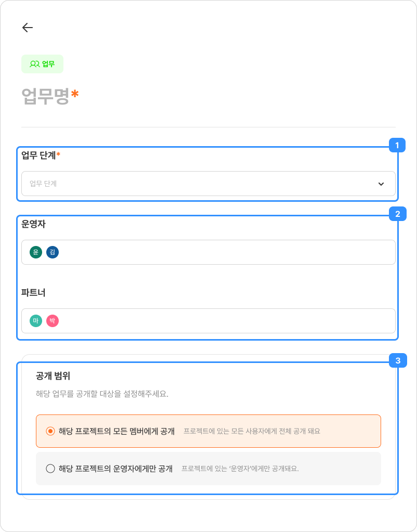Select 운영자에게만 공개 radio button
Image resolution: width=417 pixels, height=532 pixels.
pos(50,469)
